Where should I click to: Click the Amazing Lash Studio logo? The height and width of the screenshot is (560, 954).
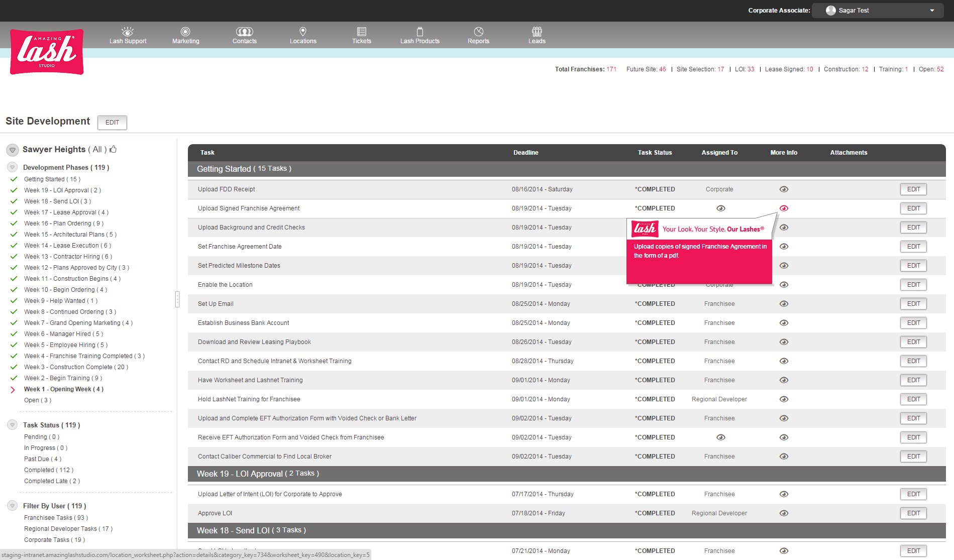pos(47,52)
